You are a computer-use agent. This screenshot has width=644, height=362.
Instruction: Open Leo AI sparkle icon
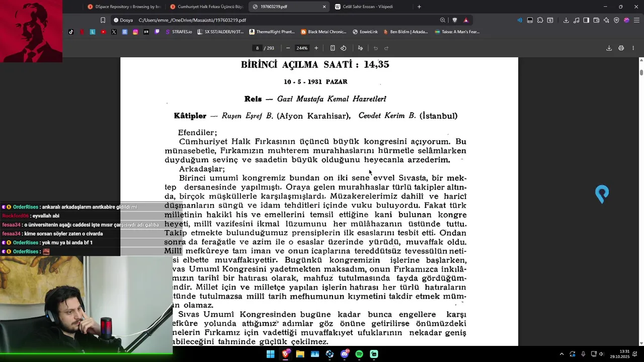(606, 20)
